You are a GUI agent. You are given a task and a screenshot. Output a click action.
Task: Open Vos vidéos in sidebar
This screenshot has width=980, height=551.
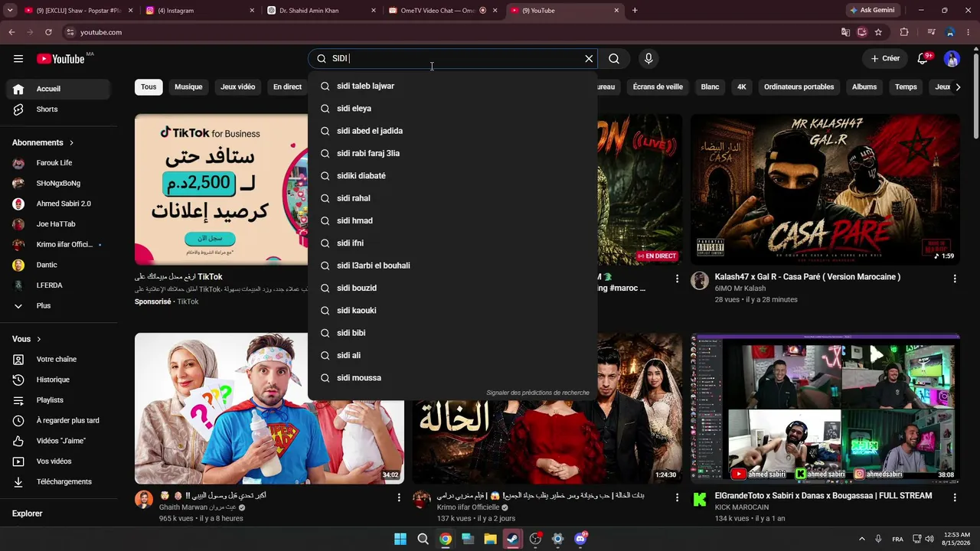(60, 461)
